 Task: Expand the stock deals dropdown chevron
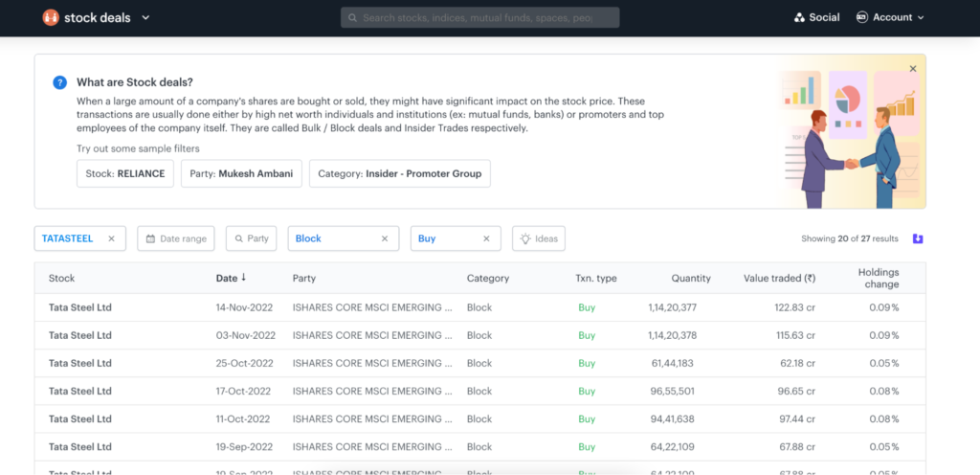[x=145, y=17]
